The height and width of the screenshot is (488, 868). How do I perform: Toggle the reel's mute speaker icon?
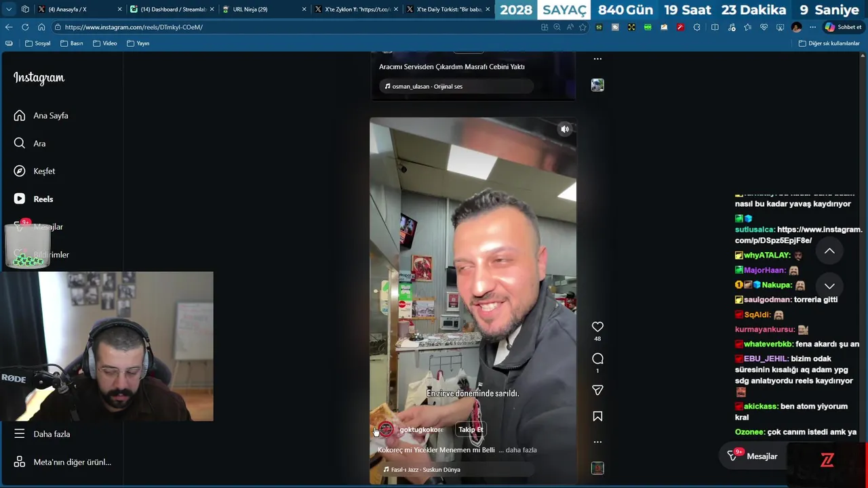tap(565, 129)
